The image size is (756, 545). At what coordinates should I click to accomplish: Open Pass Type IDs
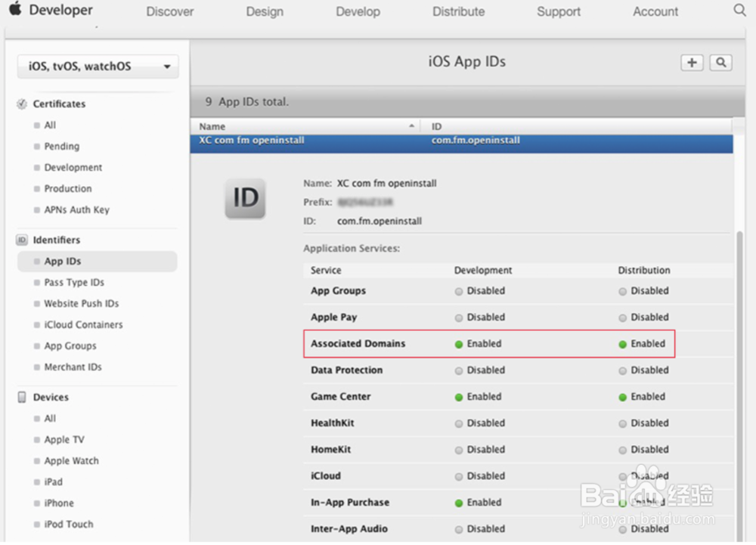coord(74,283)
